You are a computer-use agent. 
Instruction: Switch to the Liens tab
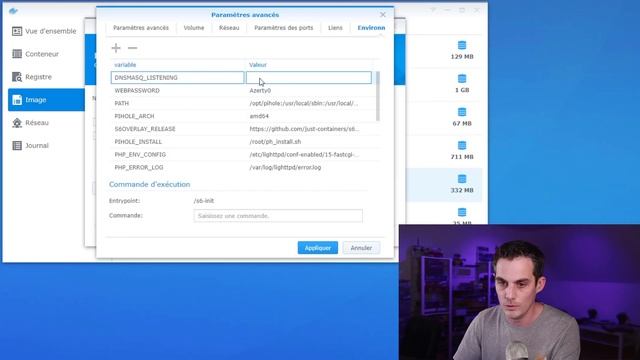tap(335, 28)
